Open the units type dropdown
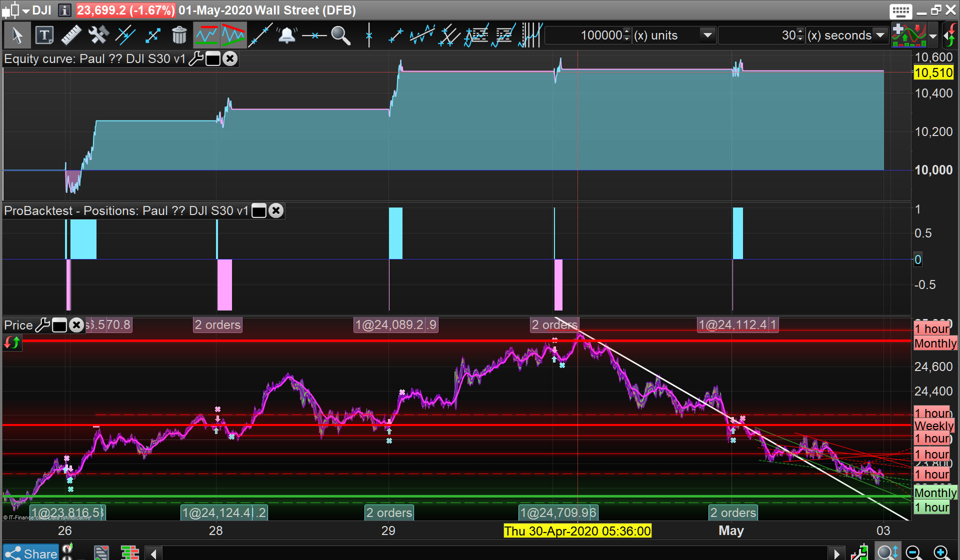 tap(707, 35)
